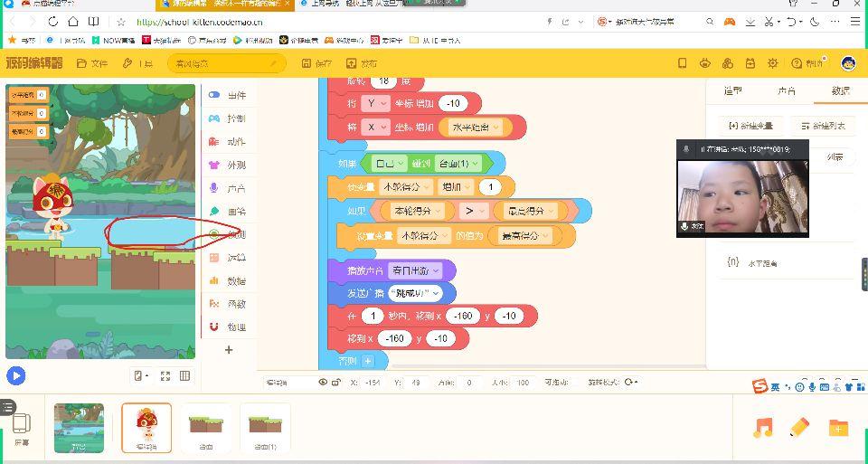The width and height of the screenshot is (868, 464).
Task: Click the phone preview icon in header
Action: click(683, 63)
